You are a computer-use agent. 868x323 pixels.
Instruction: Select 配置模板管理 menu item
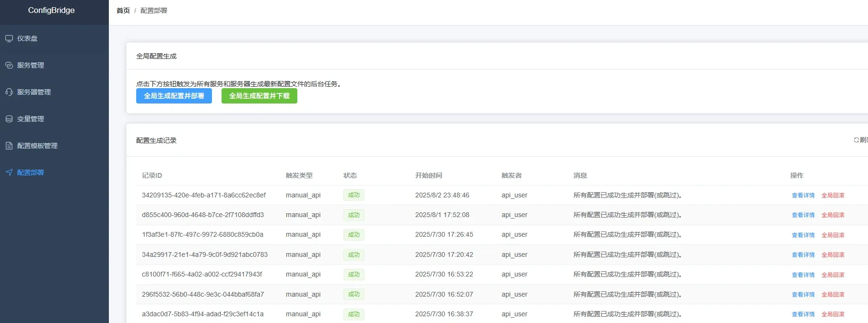[x=54, y=146]
